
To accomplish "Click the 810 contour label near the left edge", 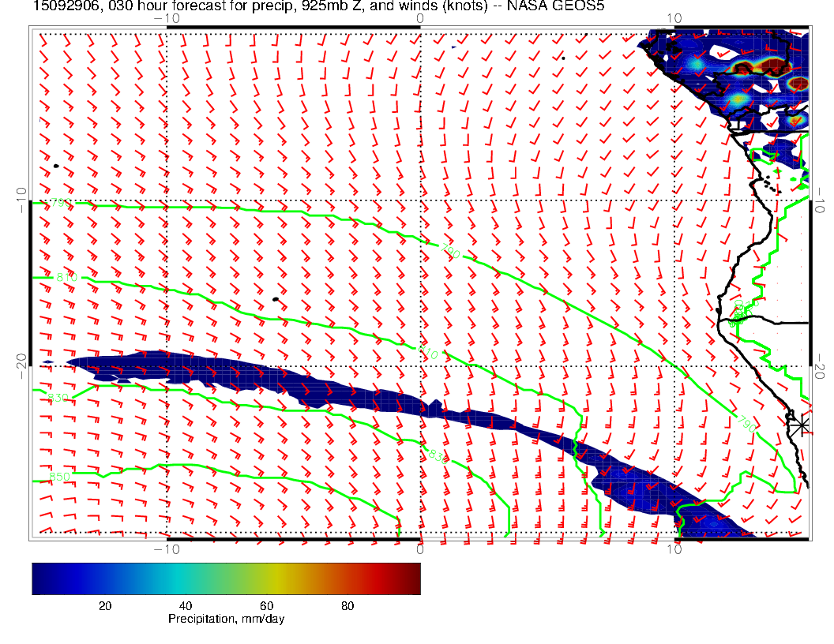I will (x=66, y=278).
